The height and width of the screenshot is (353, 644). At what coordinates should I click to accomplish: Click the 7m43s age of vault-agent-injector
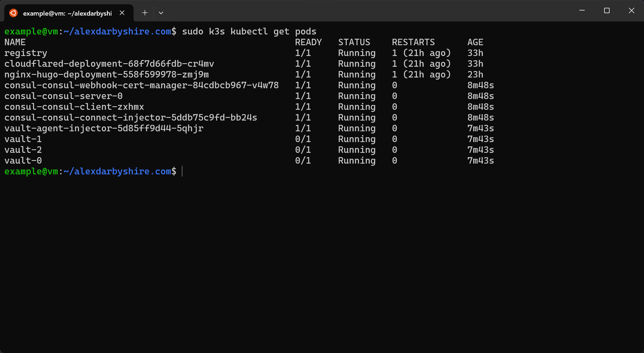481,128
